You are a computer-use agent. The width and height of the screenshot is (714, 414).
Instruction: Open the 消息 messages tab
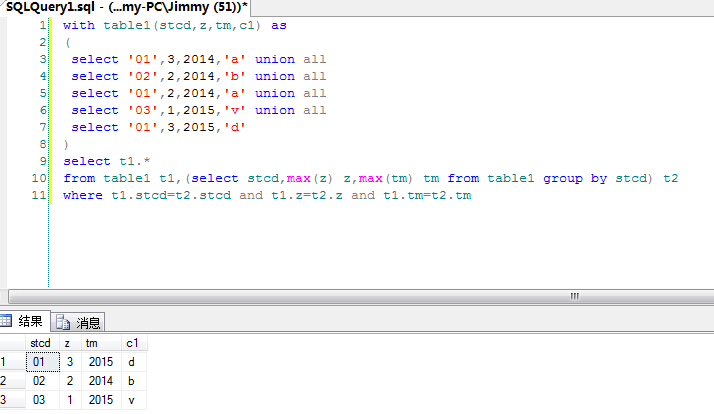[78, 322]
